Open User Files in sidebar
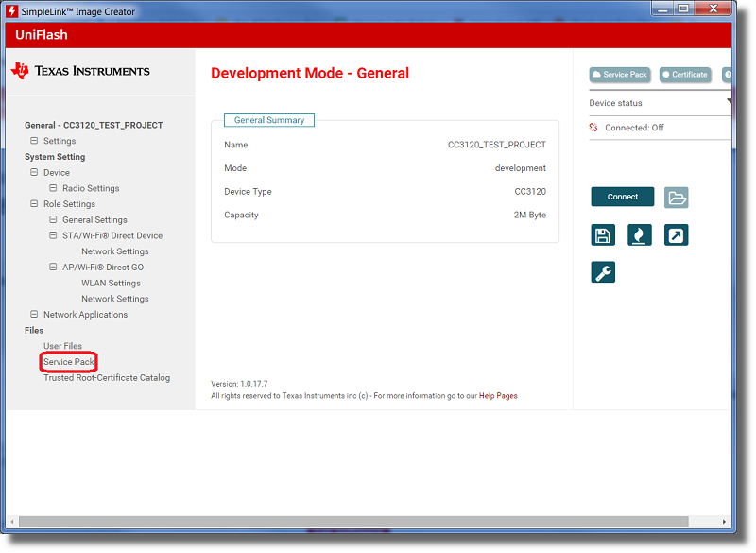Viewport: 756px width, 553px height. tap(62, 346)
